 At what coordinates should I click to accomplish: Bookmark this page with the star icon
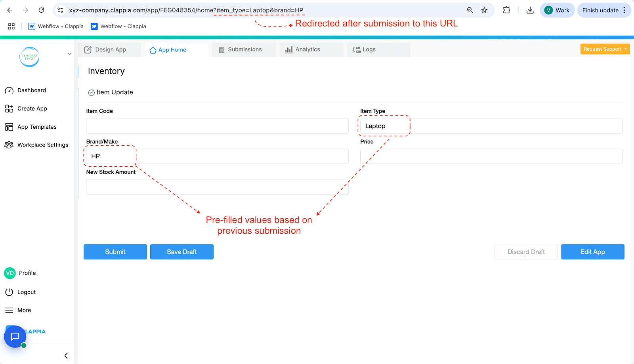[x=484, y=10]
